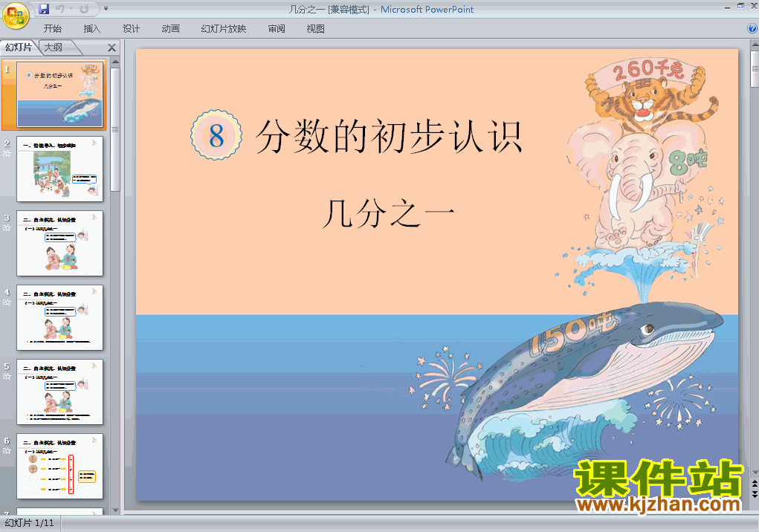Select the circled number 8 badge
The width and height of the screenshot is (759, 532).
click(216, 135)
